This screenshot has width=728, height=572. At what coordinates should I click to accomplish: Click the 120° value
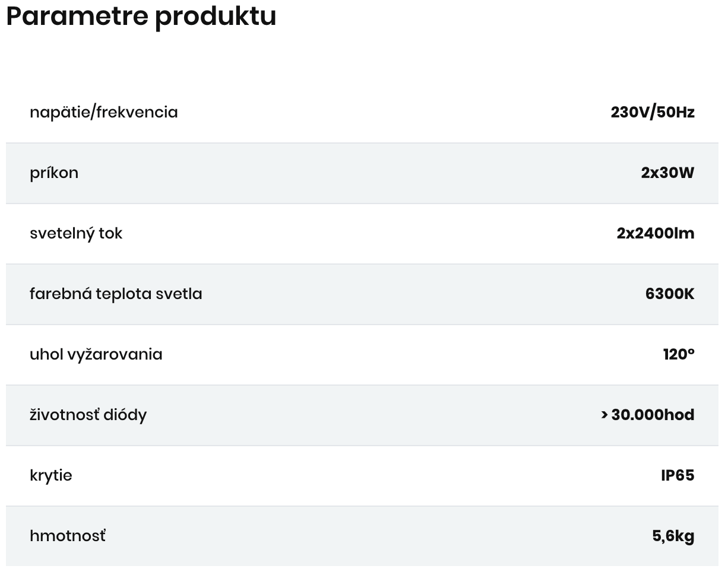click(679, 354)
